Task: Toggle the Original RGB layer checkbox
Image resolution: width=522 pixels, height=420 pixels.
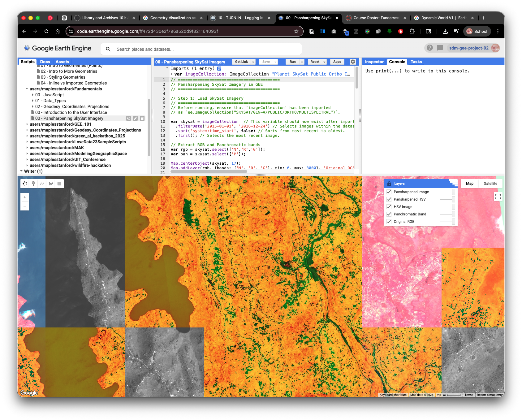Action: [389, 222]
